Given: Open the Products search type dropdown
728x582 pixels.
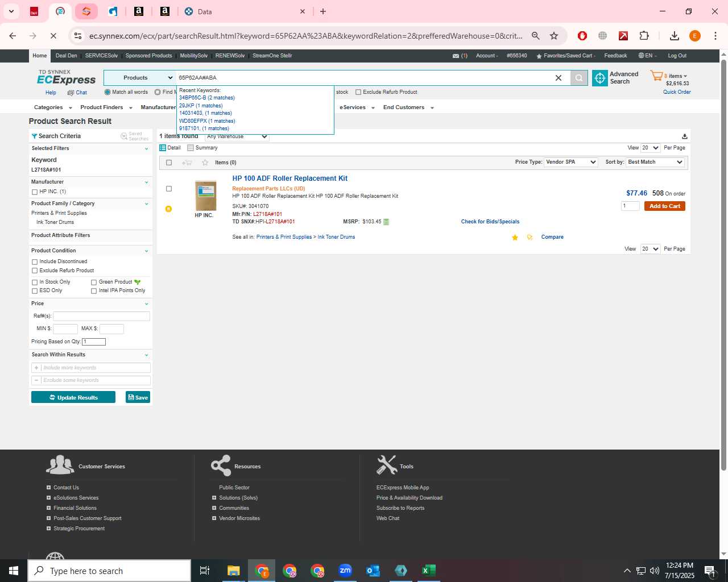Looking at the screenshot, I should click(x=140, y=78).
